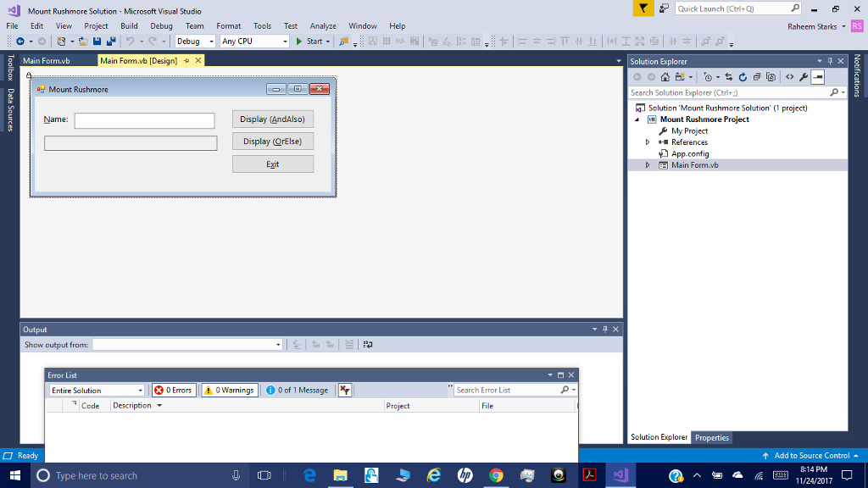This screenshot has height=488, width=868.
Task: Click the Exit button on Mount Rushmore form
Action: (x=273, y=163)
